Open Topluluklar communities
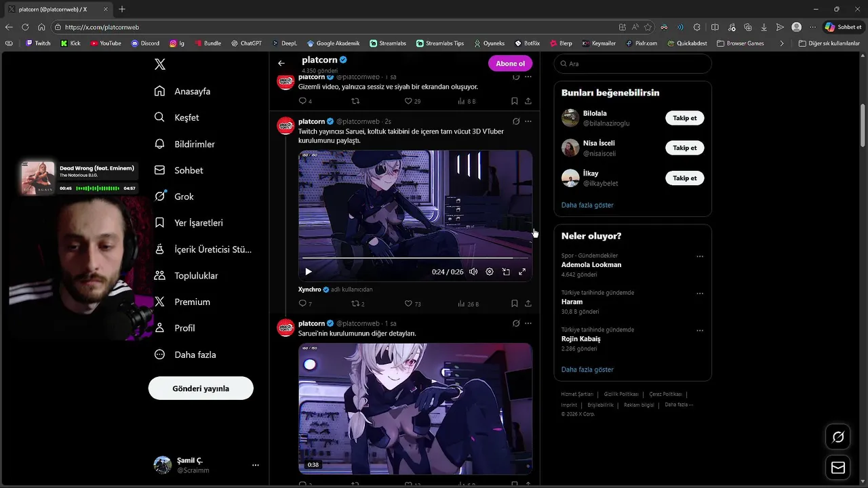This screenshot has width=868, height=488. click(186, 275)
